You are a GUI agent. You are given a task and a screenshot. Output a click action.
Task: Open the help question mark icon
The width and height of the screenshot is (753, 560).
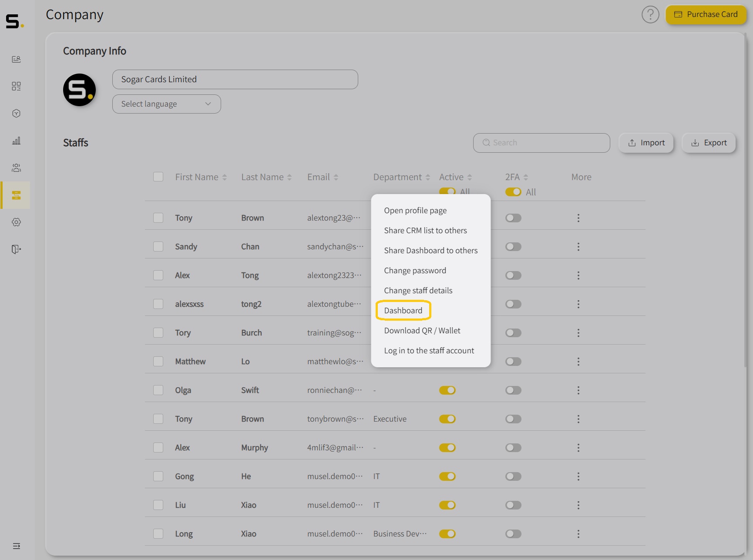tap(650, 14)
